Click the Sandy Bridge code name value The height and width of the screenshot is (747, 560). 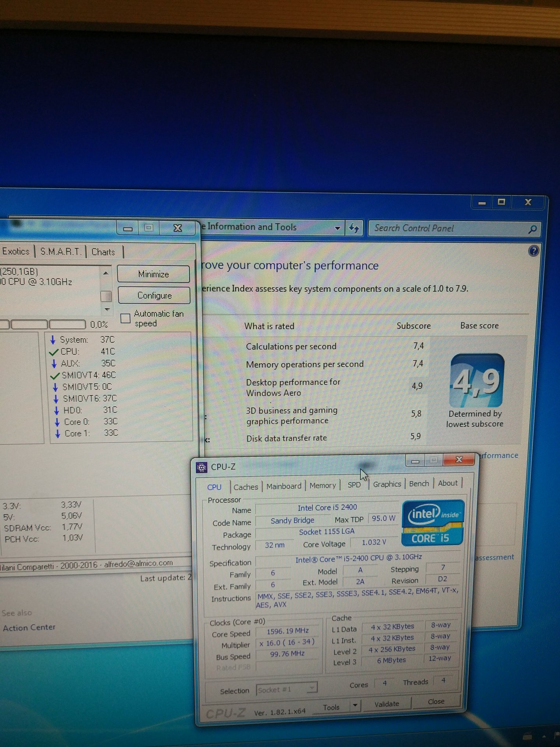point(292,520)
